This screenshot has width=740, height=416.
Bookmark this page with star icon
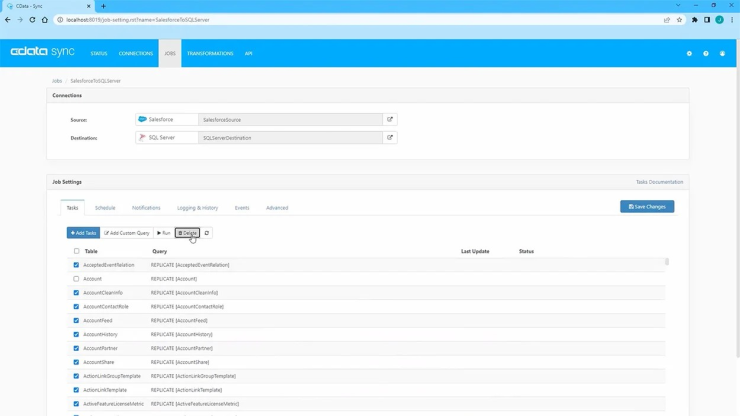(680, 20)
